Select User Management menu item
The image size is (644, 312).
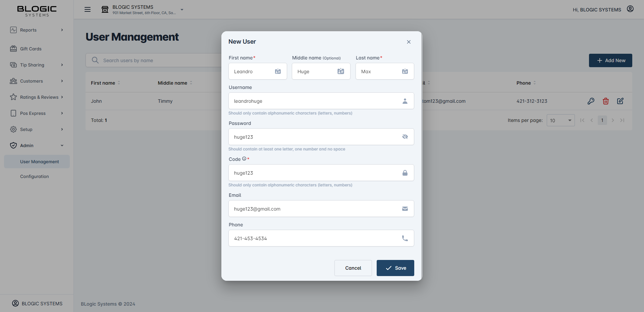click(37, 162)
